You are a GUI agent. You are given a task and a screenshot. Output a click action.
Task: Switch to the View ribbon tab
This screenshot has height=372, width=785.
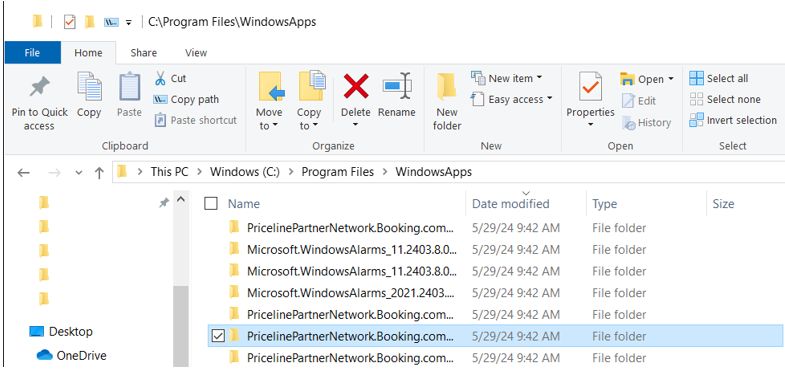point(196,53)
